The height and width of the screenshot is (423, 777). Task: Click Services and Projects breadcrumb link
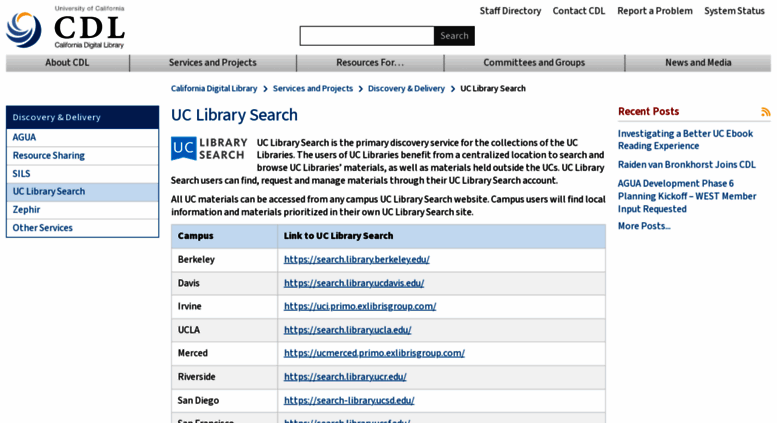(x=313, y=89)
